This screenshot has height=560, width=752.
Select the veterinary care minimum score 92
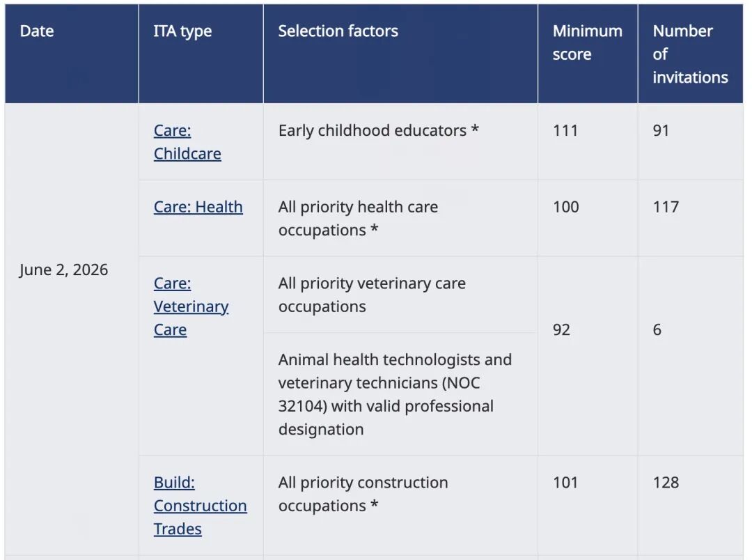pos(562,329)
